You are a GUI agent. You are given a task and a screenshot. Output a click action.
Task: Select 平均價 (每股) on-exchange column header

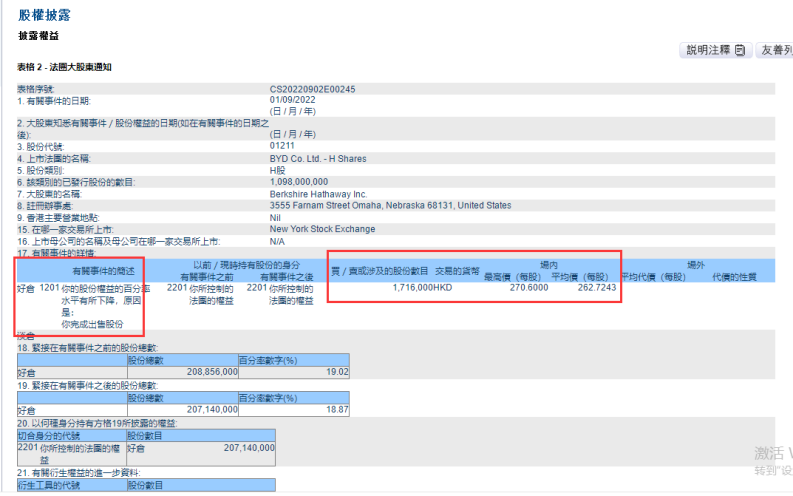coord(580,277)
